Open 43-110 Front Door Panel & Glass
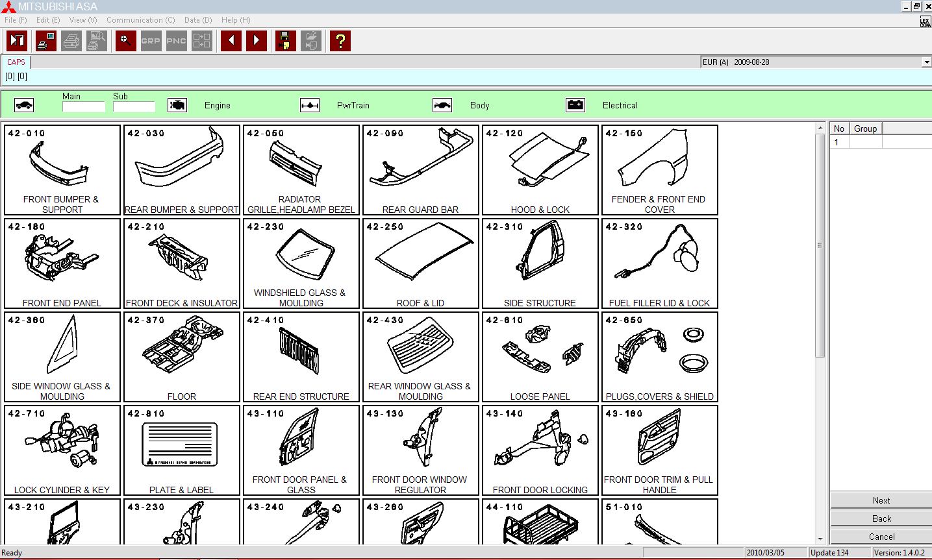 point(301,450)
